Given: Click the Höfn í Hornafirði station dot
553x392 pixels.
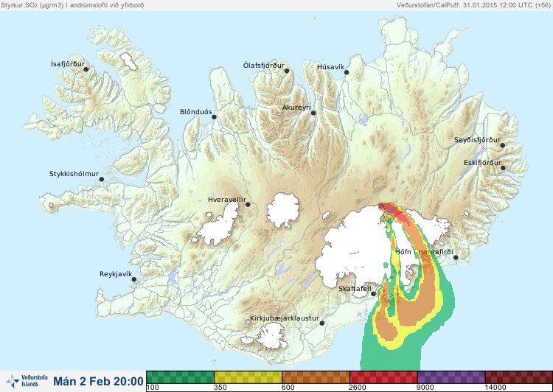Looking at the screenshot, I should pyautogui.click(x=456, y=257).
